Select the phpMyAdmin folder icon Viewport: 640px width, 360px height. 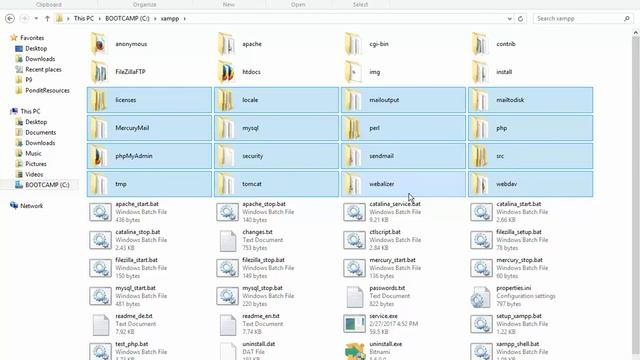(99, 156)
